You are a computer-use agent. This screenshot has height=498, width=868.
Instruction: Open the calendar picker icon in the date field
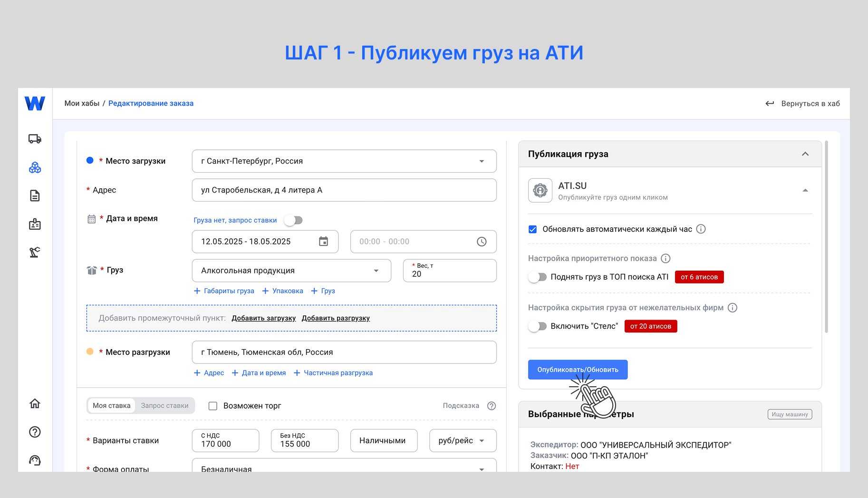[323, 242]
